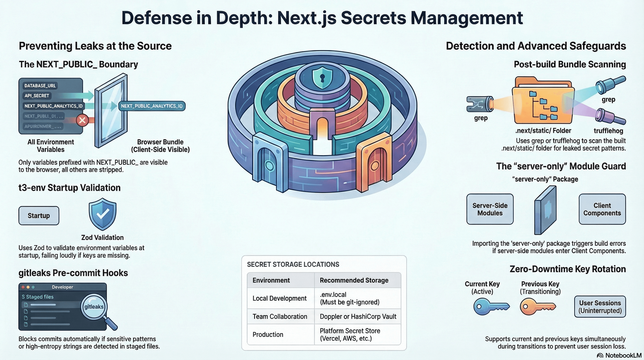Screen dimensions: 644x360
Task: Toggle the red X on the blocked variable
Action: 83,120
